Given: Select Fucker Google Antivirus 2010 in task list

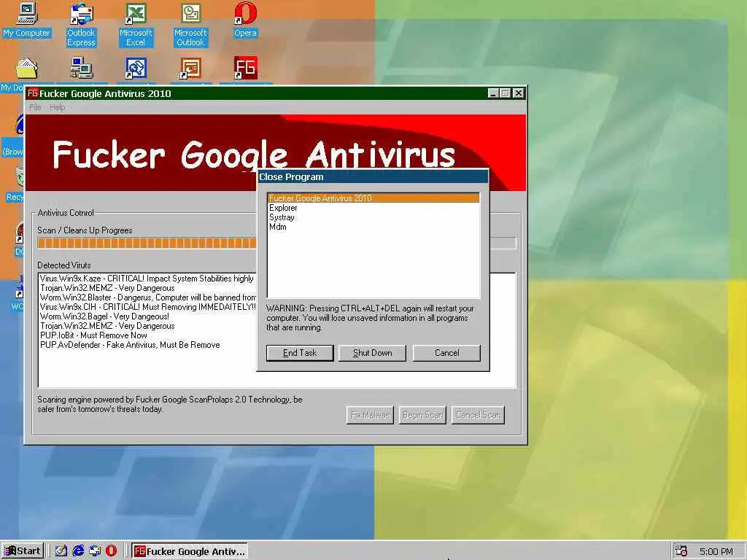Looking at the screenshot, I should coord(373,198).
